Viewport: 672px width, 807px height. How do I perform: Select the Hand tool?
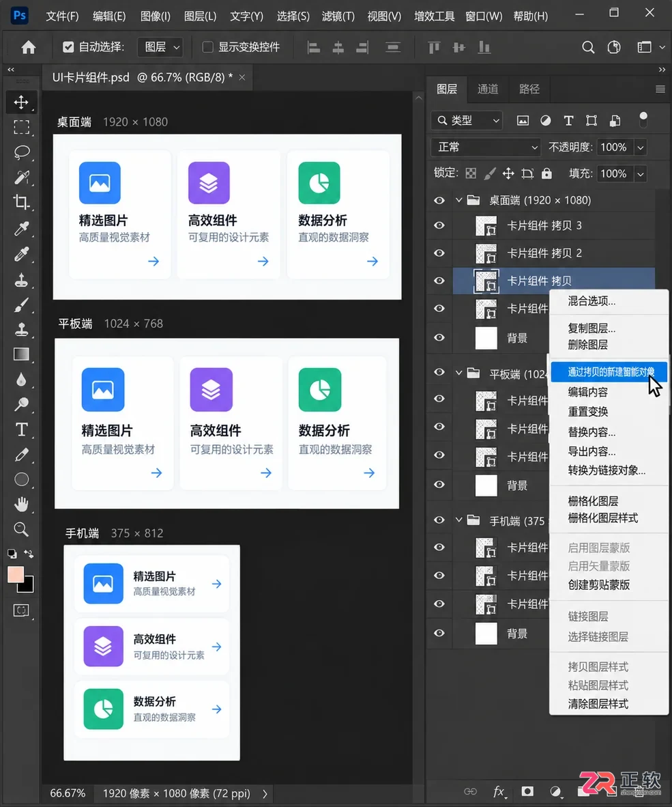tap(21, 505)
